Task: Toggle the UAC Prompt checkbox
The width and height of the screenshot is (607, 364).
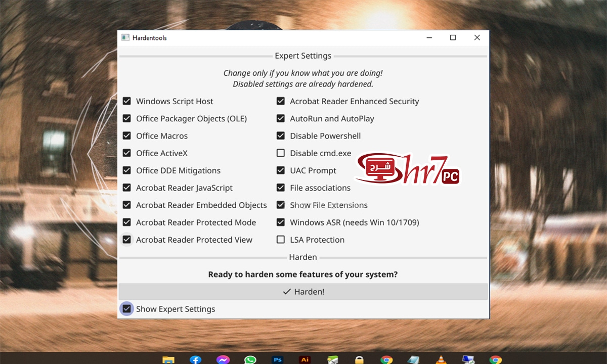Action: pos(280,170)
